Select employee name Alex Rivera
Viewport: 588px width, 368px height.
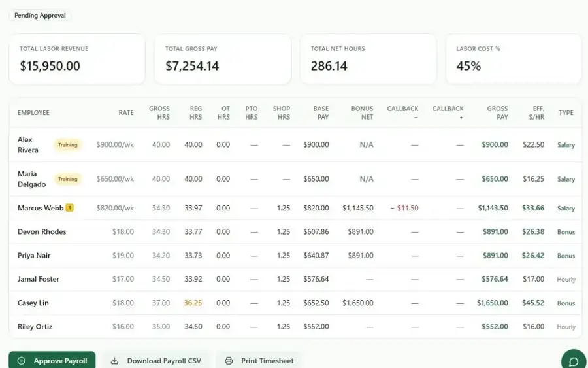coord(27,145)
